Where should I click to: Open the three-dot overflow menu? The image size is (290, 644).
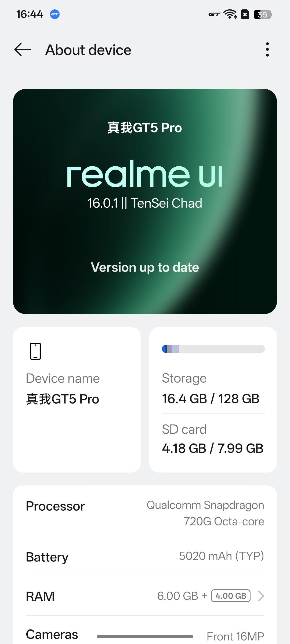[x=267, y=50]
